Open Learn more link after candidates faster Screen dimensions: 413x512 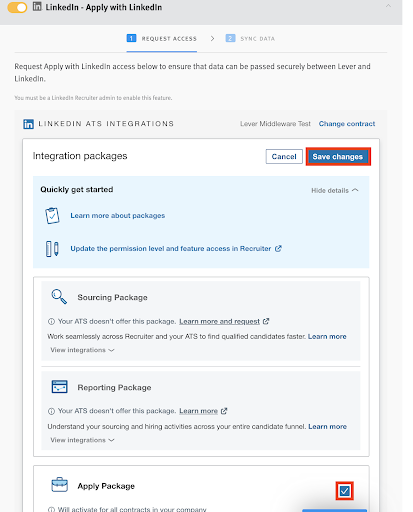pos(327,336)
